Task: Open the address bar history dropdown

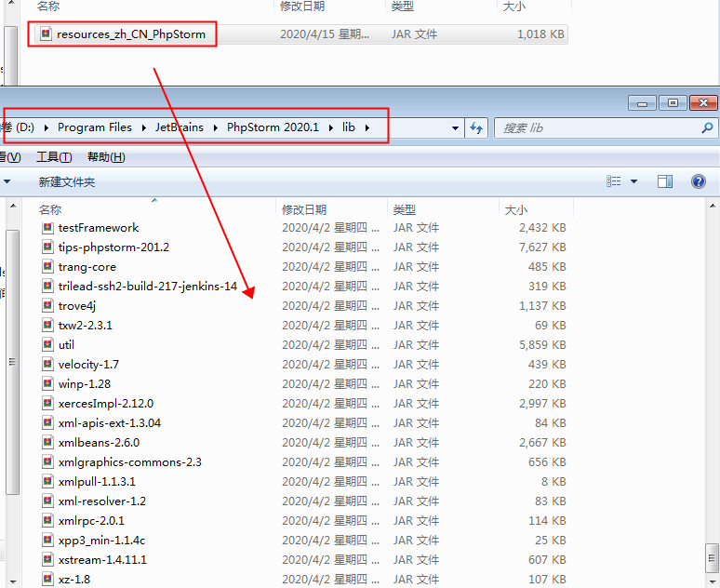Action: [x=455, y=127]
